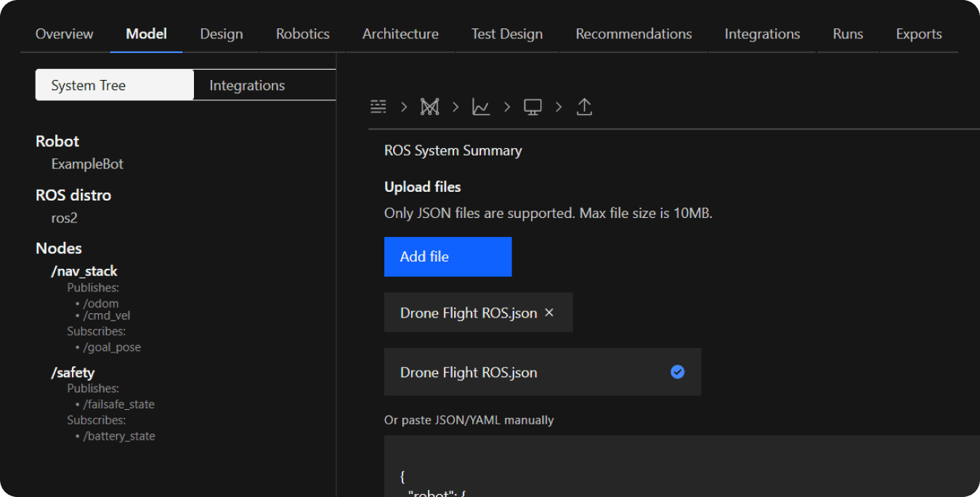Open the network graph step icon
The image size is (980, 497).
[x=429, y=107]
